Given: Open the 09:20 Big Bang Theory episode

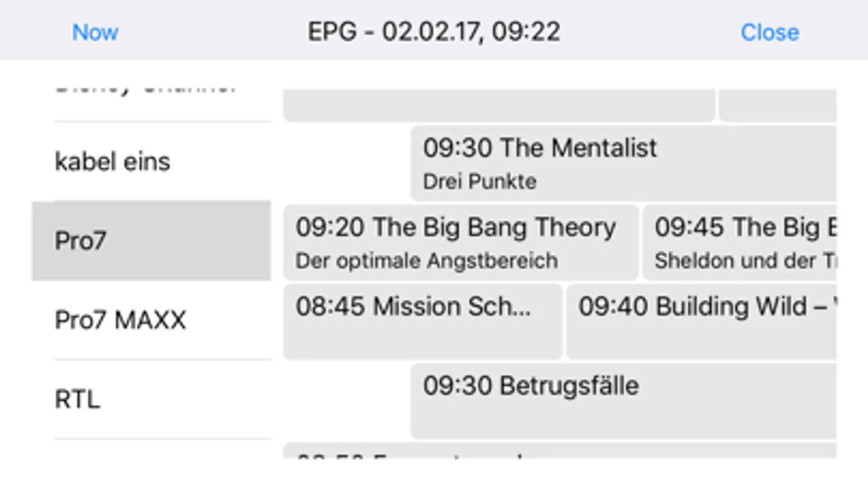Looking at the screenshot, I should coord(461,243).
